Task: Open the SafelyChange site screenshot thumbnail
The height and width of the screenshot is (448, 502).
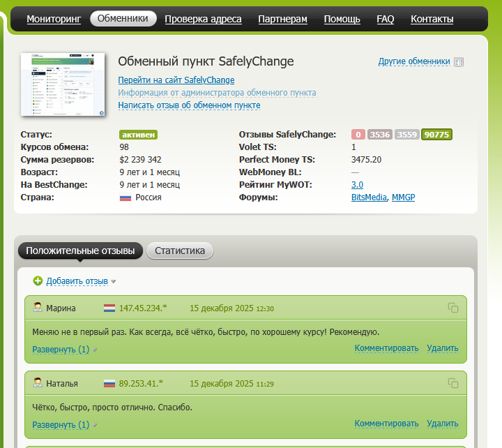Action: click(x=63, y=84)
